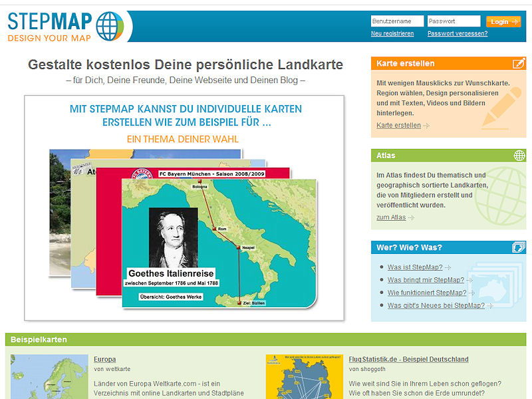Click the stacked maps icon in Wer? Wie? Was? header
The height and width of the screenshot is (399, 532).
pos(519,247)
